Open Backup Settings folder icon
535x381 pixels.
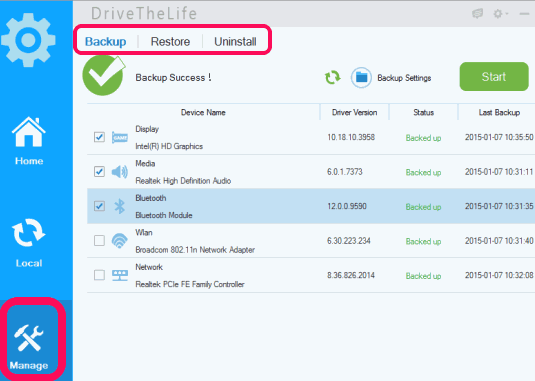click(x=361, y=77)
